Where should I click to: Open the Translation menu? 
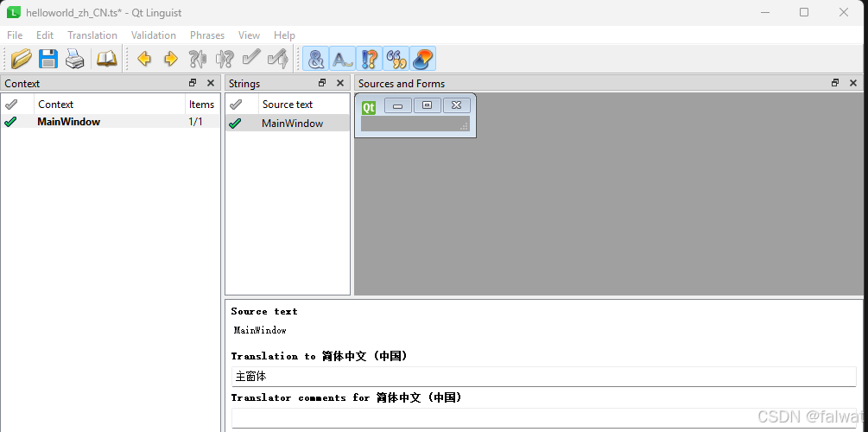pos(92,35)
